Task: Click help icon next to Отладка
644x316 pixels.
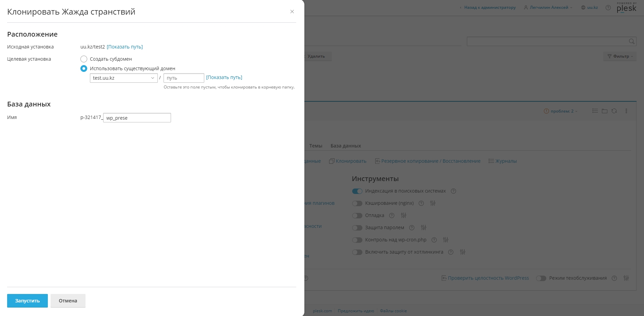Action: click(392, 215)
